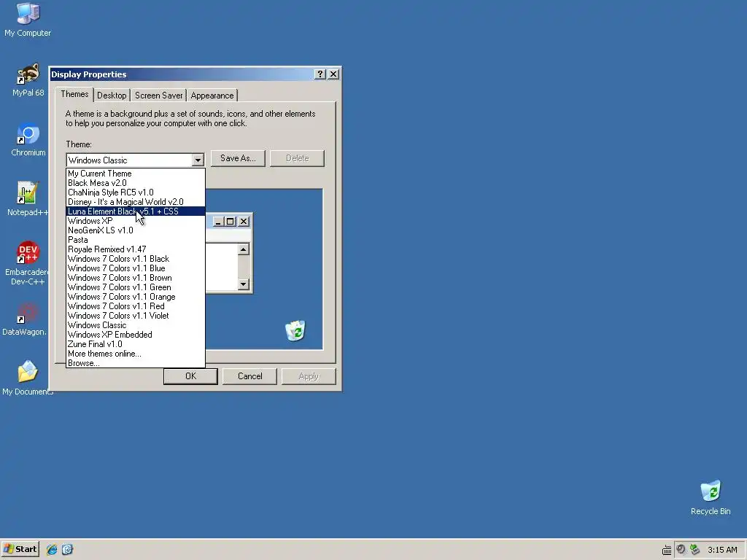The image size is (747, 560).
Task: Choose ChaNinja Style RC5 v1.0 theme
Action: (x=135, y=192)
